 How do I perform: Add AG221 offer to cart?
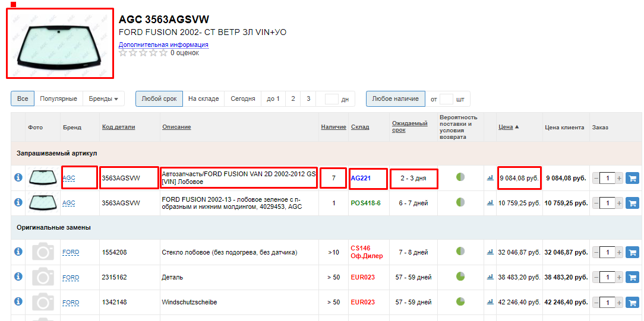(x=632, y=179)
